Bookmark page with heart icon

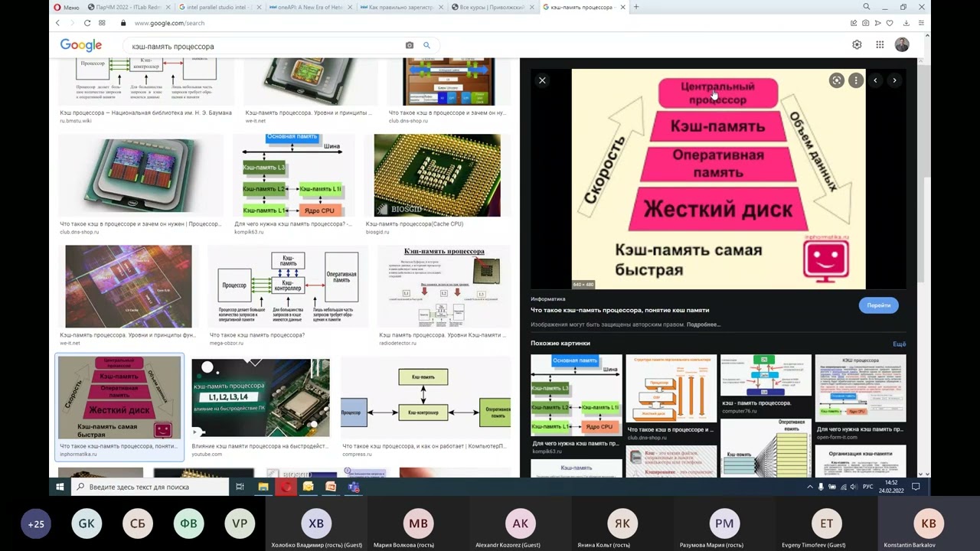pyautogui.click(x=890, y=23)
